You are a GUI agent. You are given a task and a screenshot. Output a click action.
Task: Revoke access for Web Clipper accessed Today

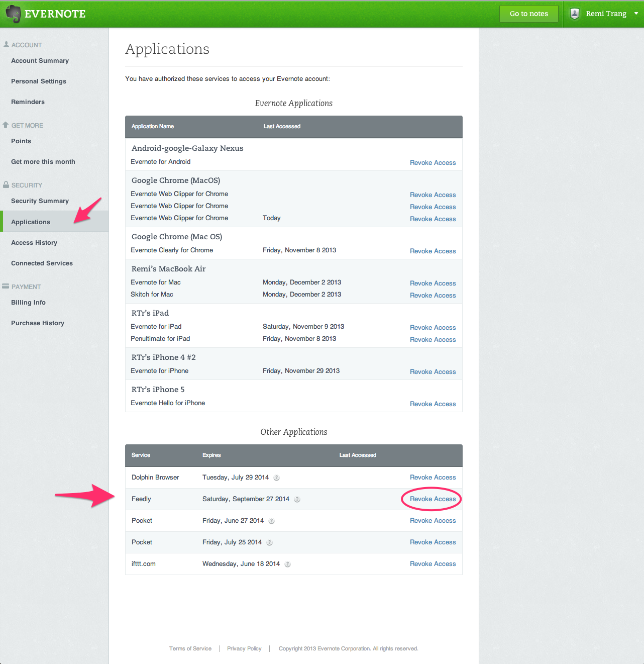click(x=433, y=219)
